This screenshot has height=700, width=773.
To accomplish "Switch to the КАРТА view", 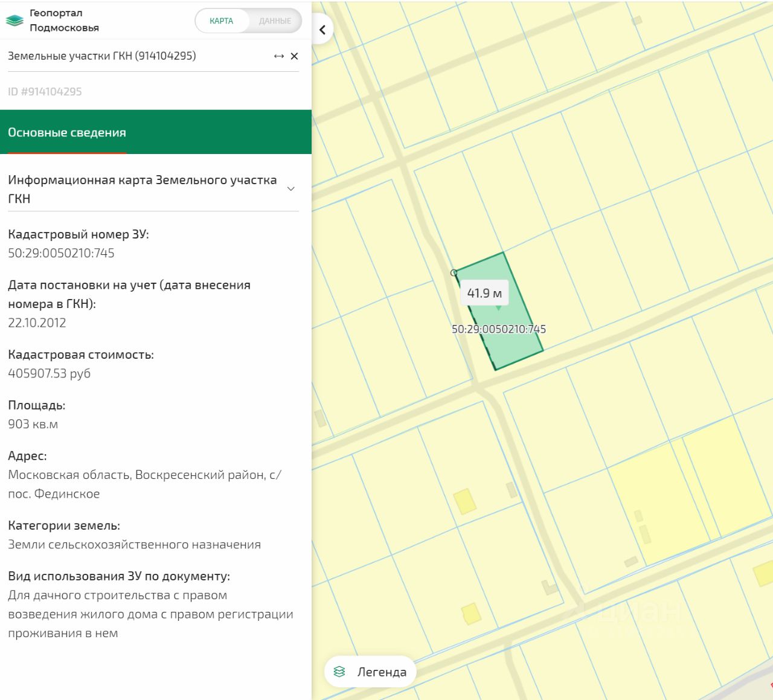I will point(221,21).
